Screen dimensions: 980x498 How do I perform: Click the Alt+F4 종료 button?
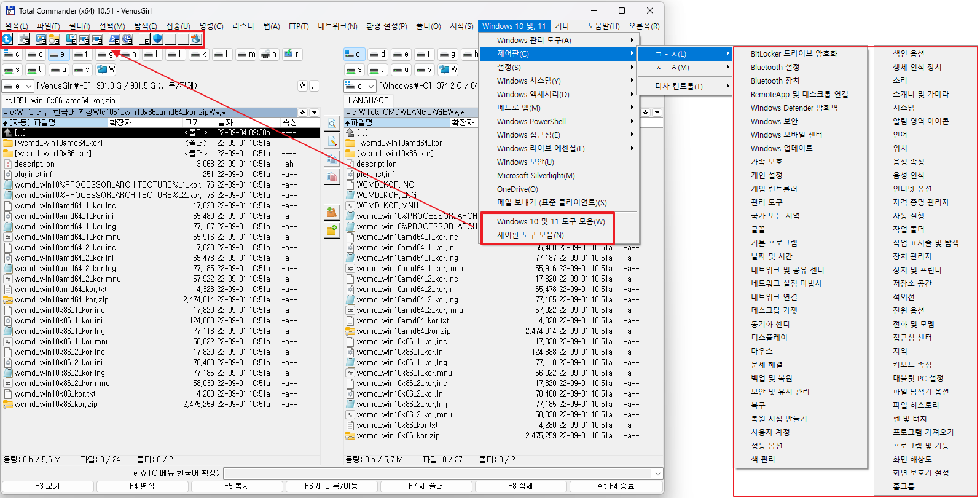coord(616,486)
